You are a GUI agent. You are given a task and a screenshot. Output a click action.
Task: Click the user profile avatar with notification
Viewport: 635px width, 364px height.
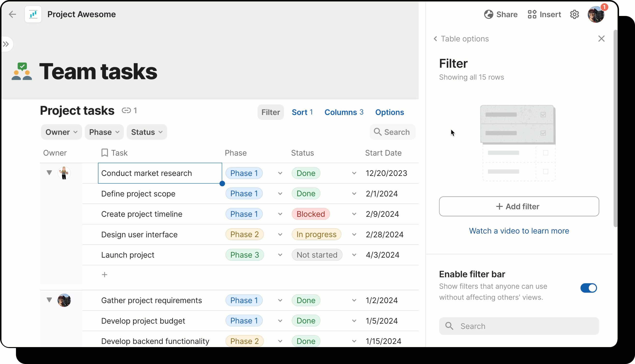coord(596,14)
